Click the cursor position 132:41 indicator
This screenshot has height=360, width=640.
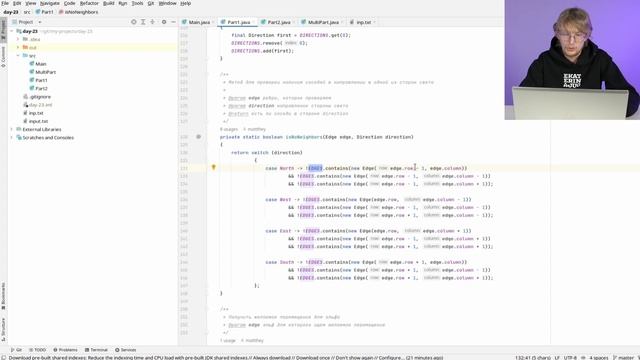533,358
